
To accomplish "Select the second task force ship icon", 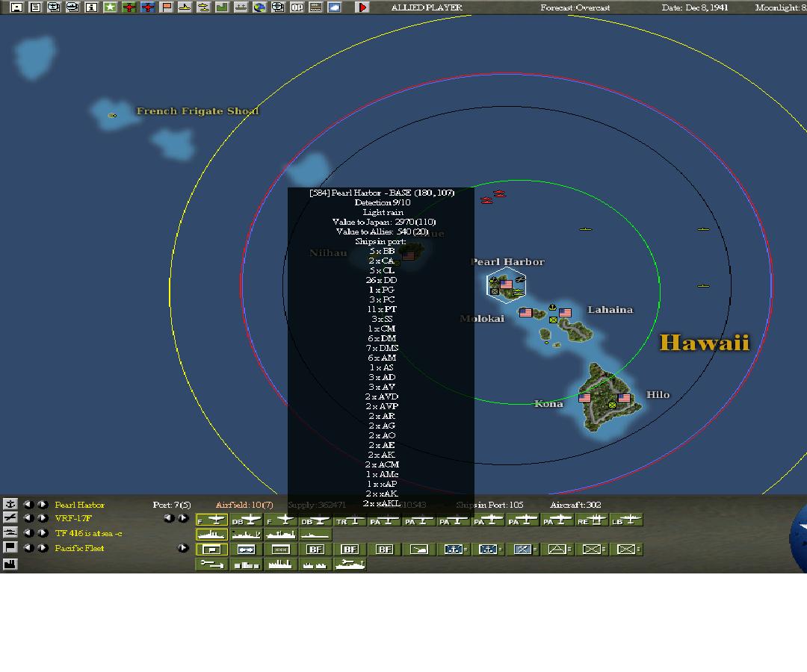I will [246, 535].
